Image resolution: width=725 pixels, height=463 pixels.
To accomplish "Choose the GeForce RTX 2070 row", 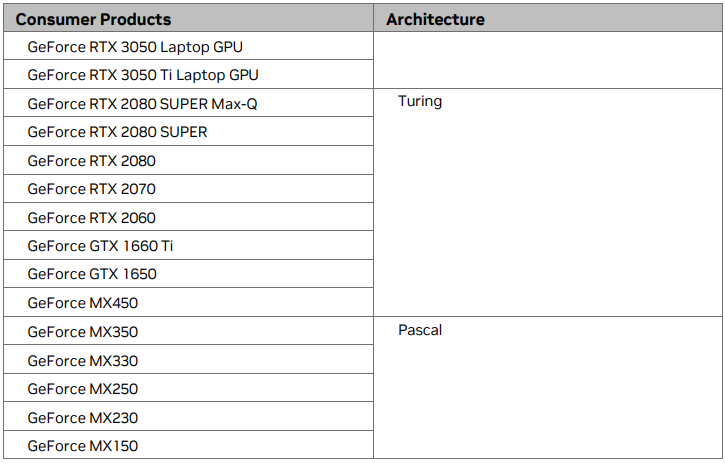I will click(92, 189).
